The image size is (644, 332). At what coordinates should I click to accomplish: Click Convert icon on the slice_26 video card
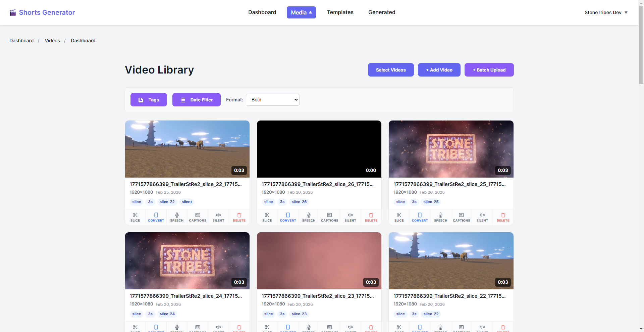(x=288, y=217)
